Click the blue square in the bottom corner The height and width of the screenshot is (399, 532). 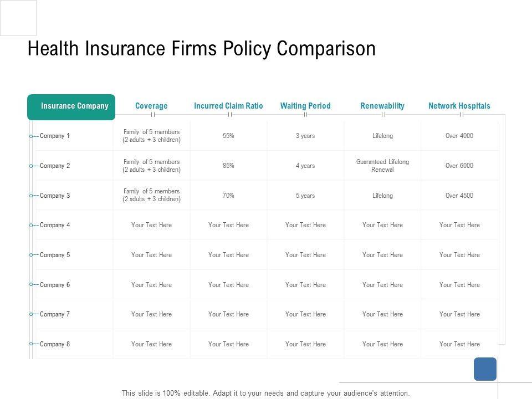(x=485, y=369)
